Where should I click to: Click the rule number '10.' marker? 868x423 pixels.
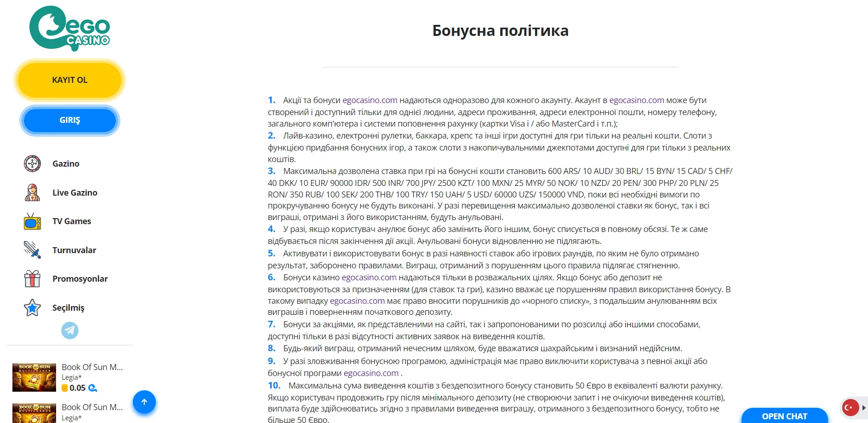(274, 385)
